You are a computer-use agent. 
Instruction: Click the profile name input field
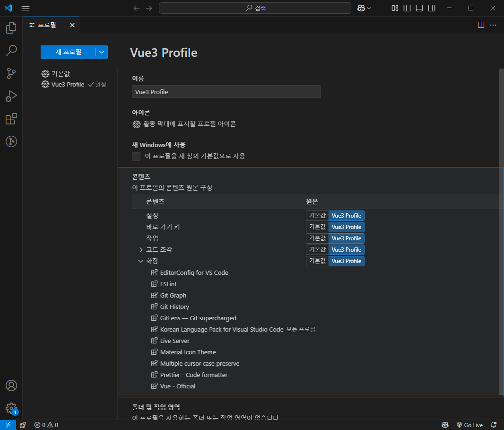[x=226, y=92]
